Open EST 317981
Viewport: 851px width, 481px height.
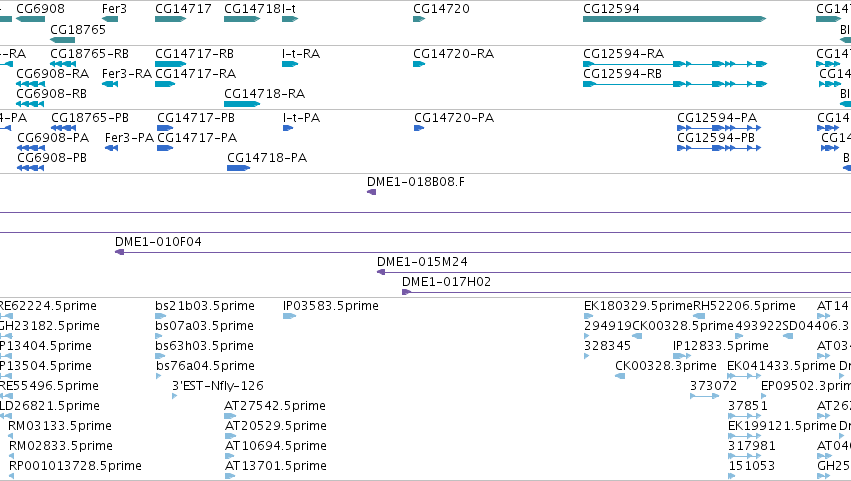(751, 446)
